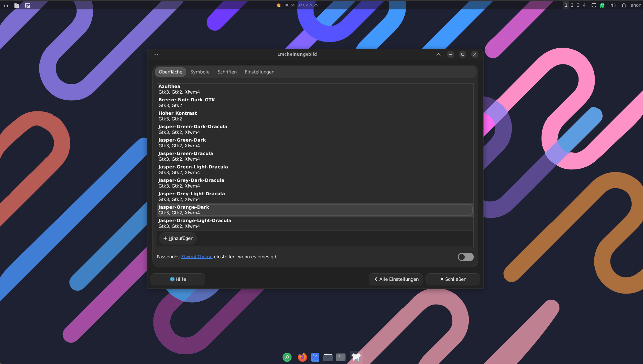Screen dimensions: 643x364
Task: Open the green search app in dock
Action: tap(287, 357)
